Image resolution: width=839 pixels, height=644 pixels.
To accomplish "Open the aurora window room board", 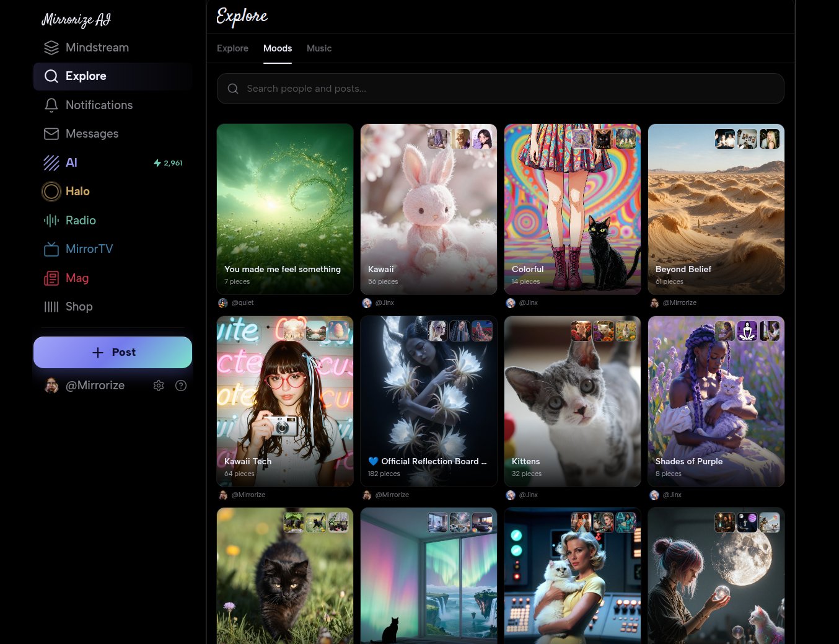I will click(429, 576).
